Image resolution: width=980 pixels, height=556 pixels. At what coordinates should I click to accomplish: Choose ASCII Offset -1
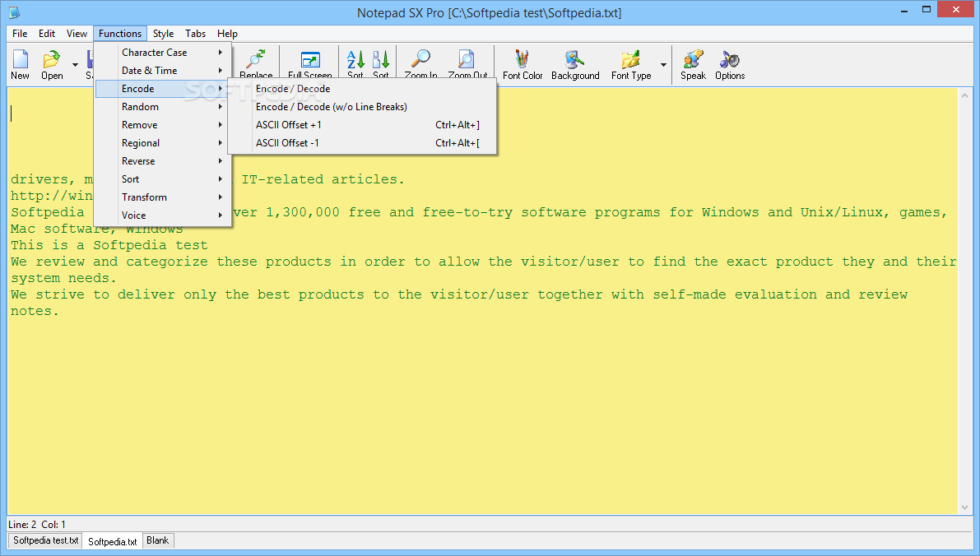point(362,143)
